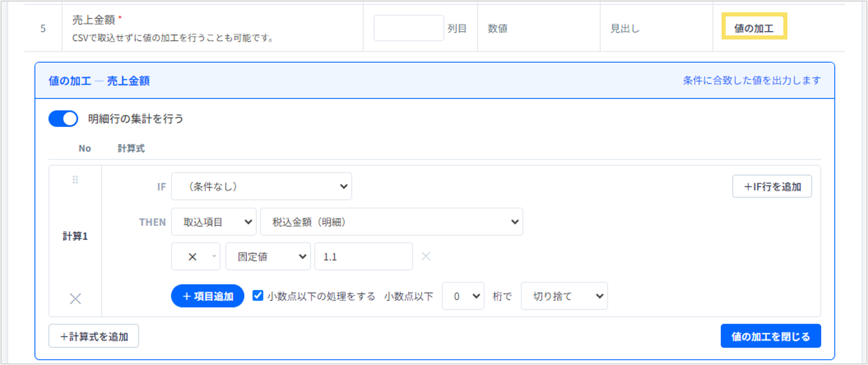Viewport: 868px width, 365px height.
Task: Click the drag handle icon for 計算1
Action: pyautogui.click(x=75, y=180)
